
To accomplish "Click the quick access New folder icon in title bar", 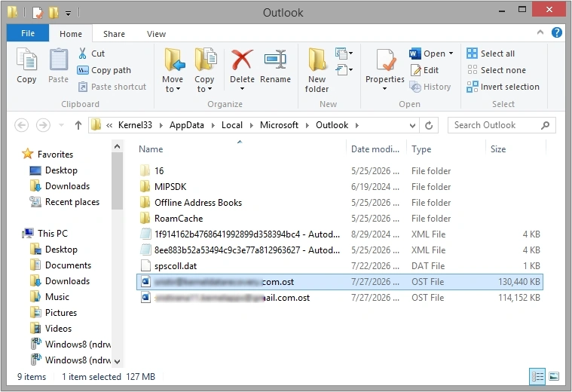I will pos(54,13).
